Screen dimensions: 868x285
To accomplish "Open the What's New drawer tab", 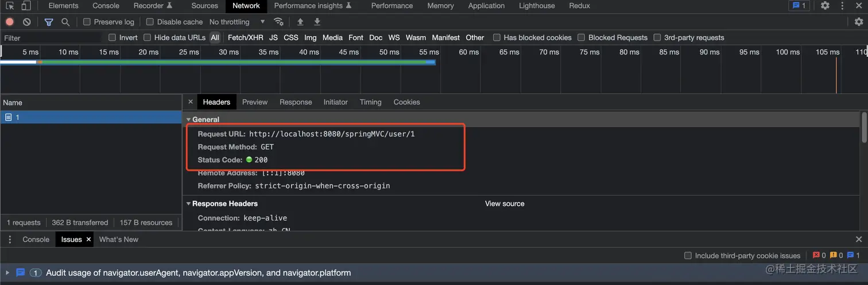I will click(119, 239).
